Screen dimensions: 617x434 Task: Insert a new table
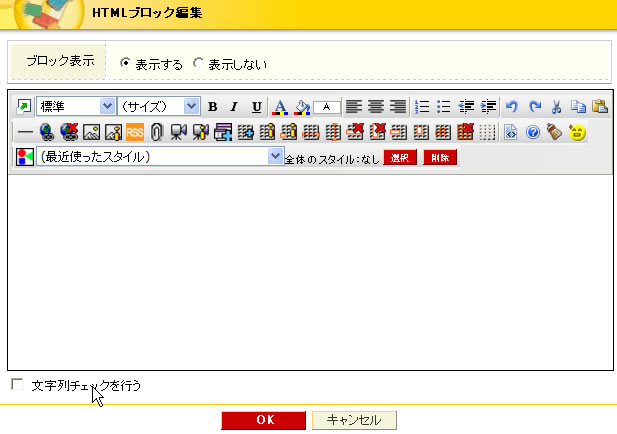click(x=246, y=133)
